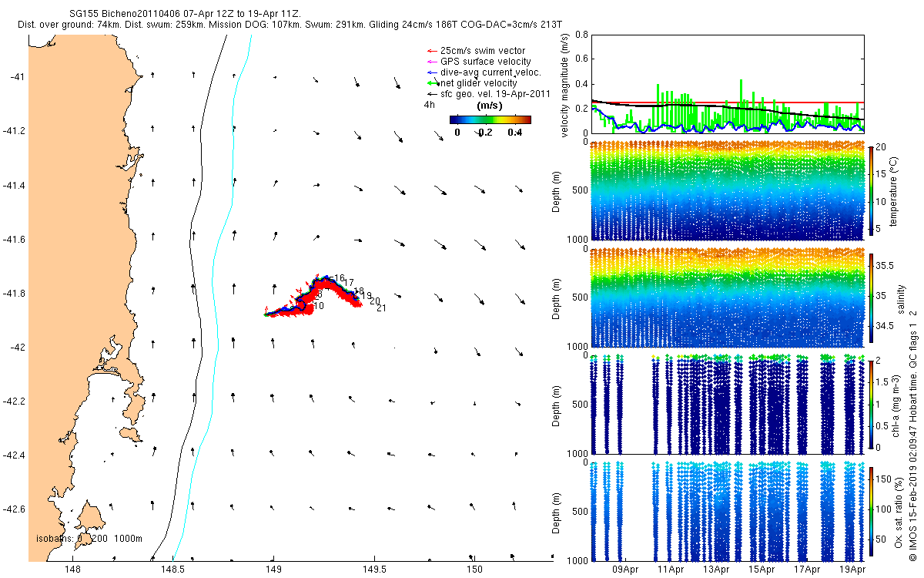The image size is (924, 578).
Task: Click the 13Apr date tick label
Action: click(x=716, y=570)
